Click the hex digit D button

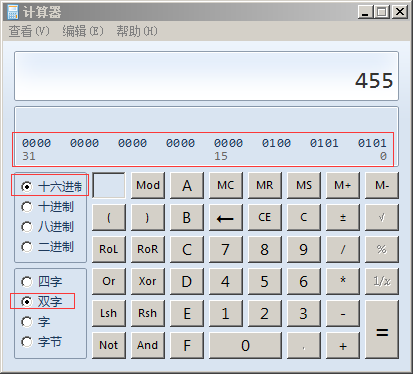point(187,281)
